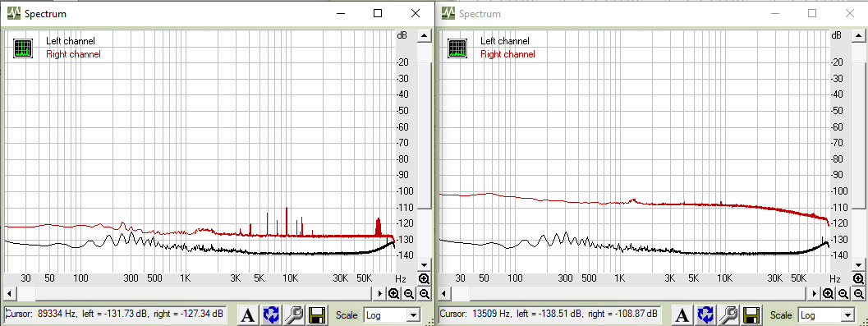Click the floppy-disk save icon in left Spectrum window
The image size is (868, 326).
[x=317, y=315]
